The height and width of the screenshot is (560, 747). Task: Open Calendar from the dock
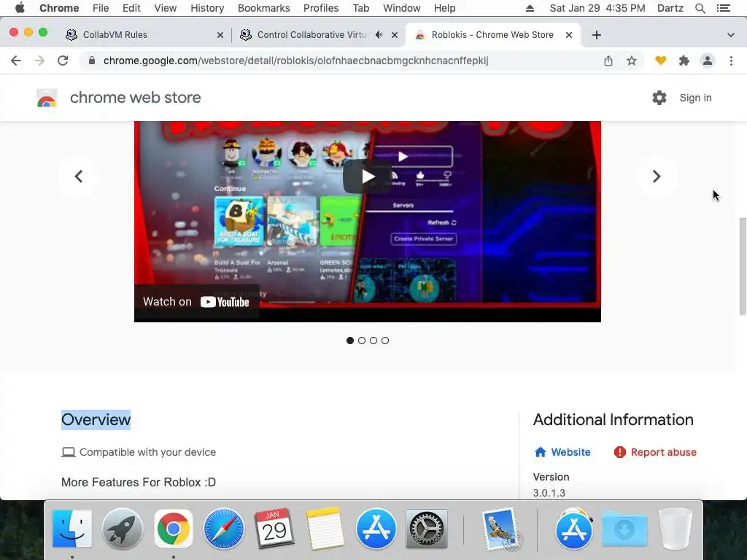pyautogui.click(x=274, y=528)
